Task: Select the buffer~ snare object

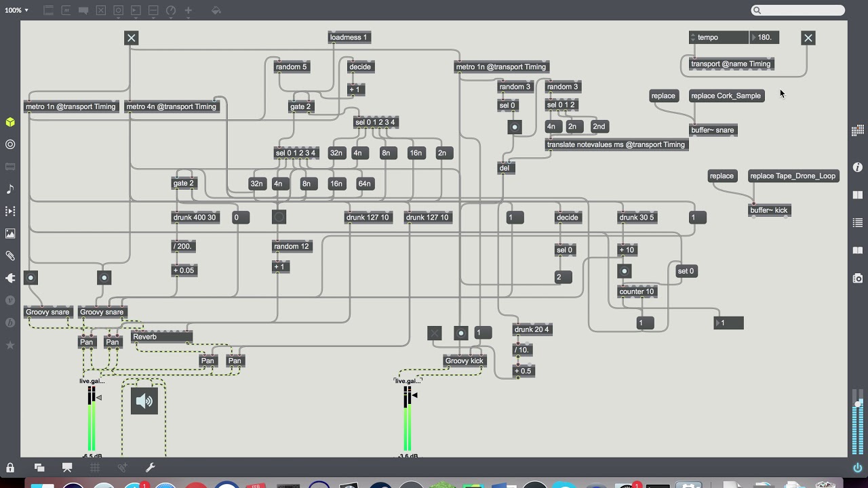Action: [712, 131]
